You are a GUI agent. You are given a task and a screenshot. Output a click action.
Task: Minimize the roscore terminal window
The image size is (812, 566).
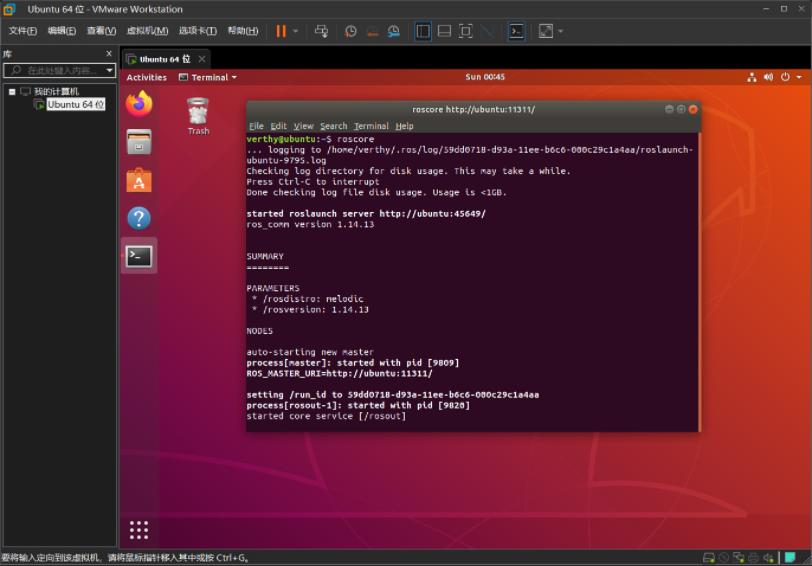click(x=669, y=109)
